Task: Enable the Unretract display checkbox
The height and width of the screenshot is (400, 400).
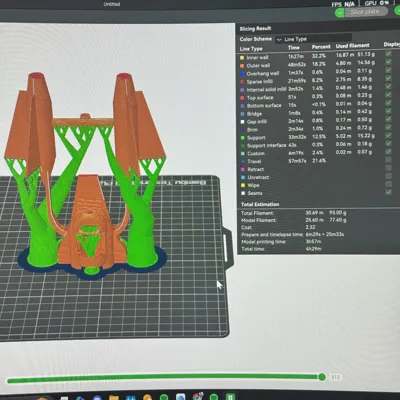Action: pyautogui.click(x=389, y=176)
